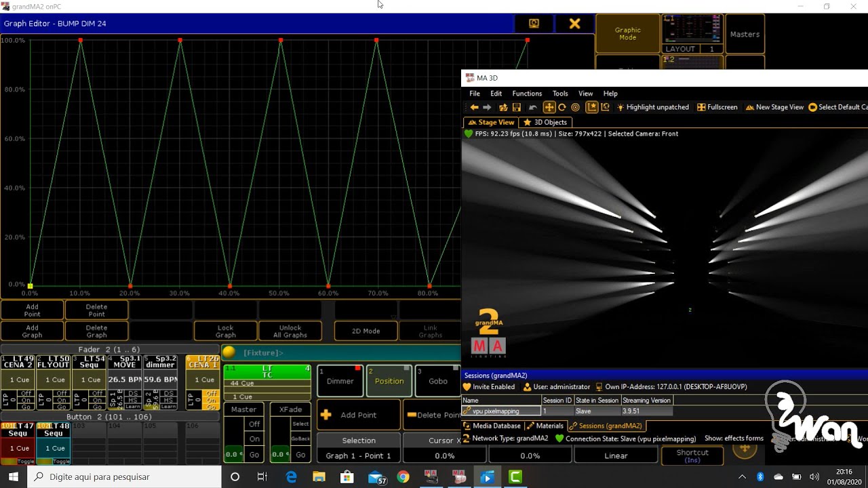Toggle the Graphic Mode button
The height and width of the screenshot is (488, 868).
tap(628, 34)
